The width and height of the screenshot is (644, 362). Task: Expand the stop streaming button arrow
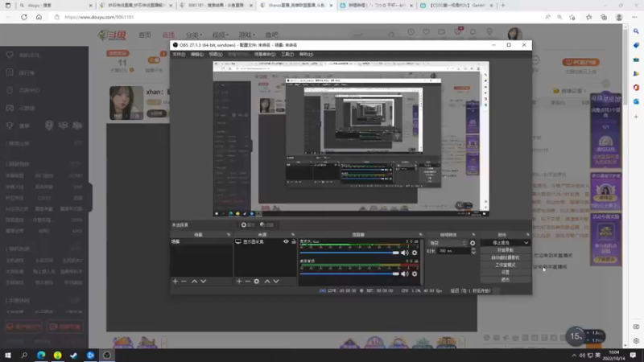click(x=526, y=243)
